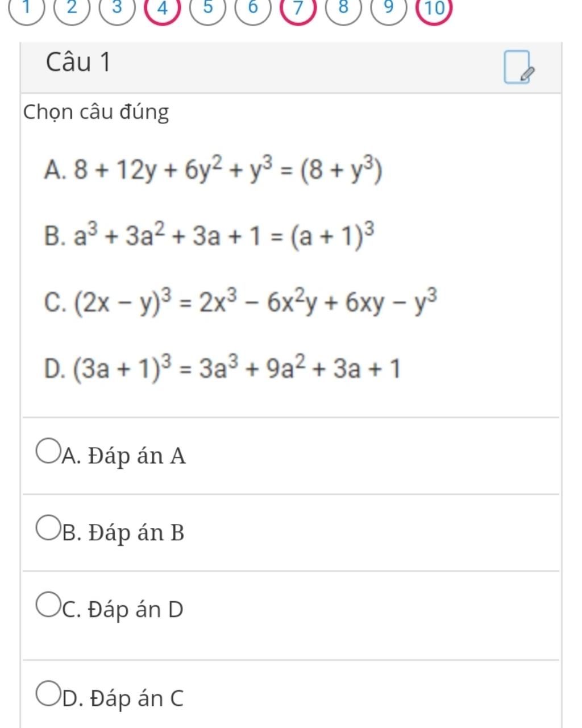
Task: Click the formula in statement B
Action: (x=225, y=235)
